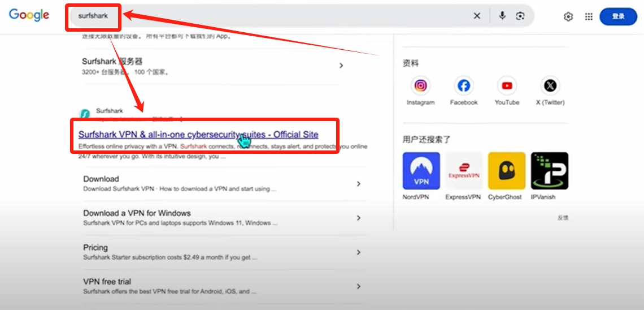Start voice search with the microphone icon
The height and width of the screenshot is (310, 644).
[502, 16]
